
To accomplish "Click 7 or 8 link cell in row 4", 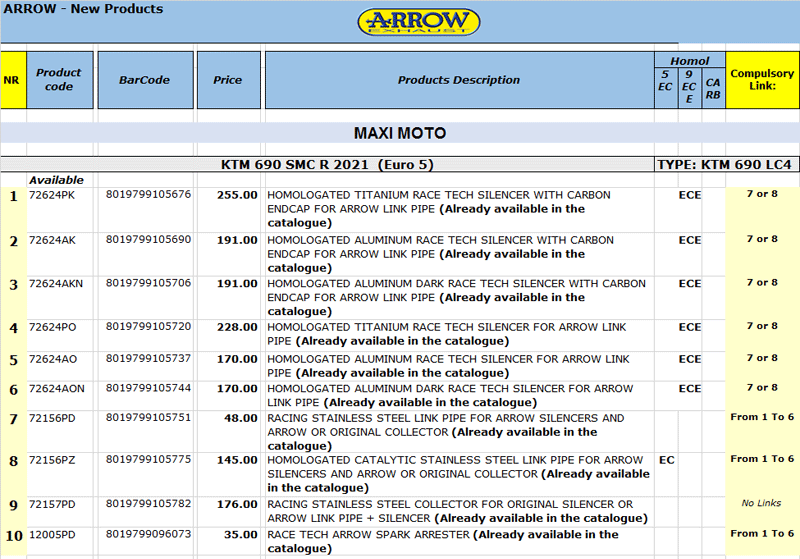I will click(762, 326).
